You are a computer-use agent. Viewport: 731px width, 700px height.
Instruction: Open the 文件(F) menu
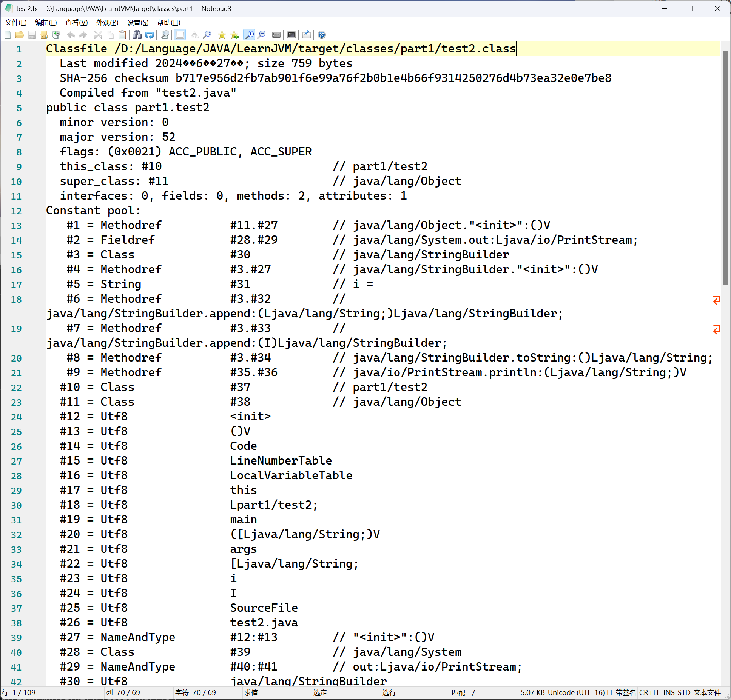pyautogui.click(x=15, y=23)
